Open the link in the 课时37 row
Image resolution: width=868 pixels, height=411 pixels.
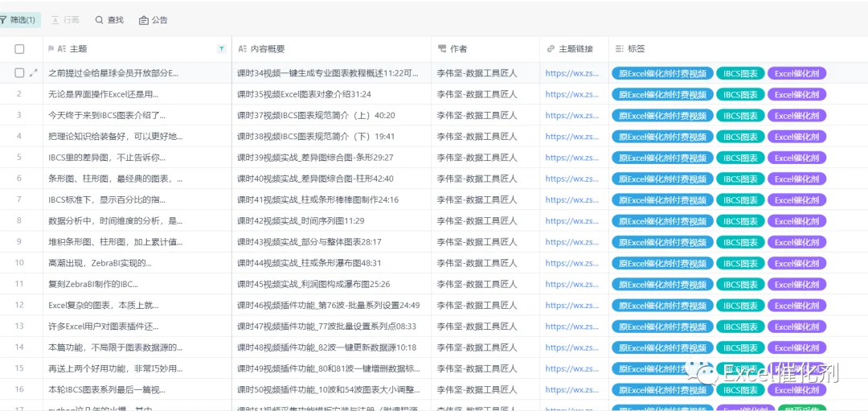pyautogui.click(x=572, y=115)
